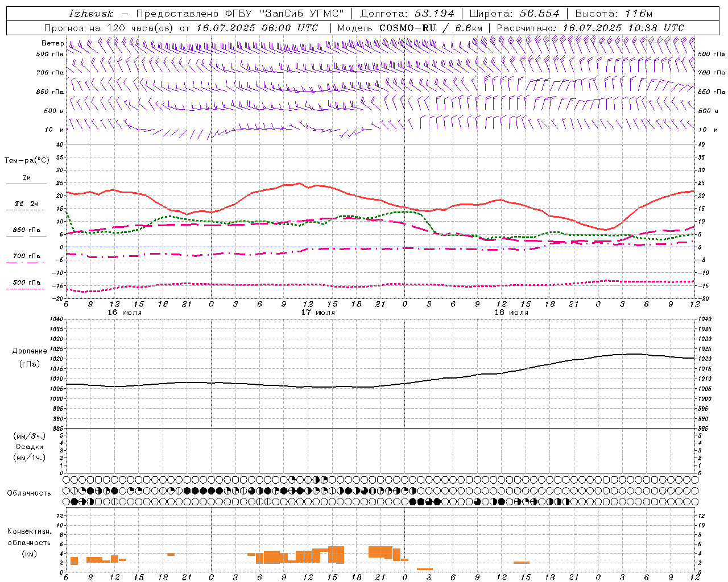Click the 'Тем-ра(°C)' temperature panel label
The image size is (728, 582).
[x=27, y=161]
